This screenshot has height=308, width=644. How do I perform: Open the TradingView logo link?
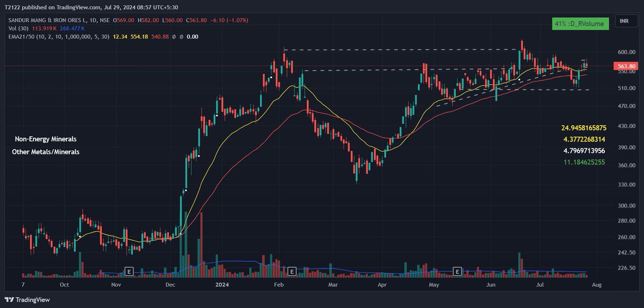click(27, 299)
